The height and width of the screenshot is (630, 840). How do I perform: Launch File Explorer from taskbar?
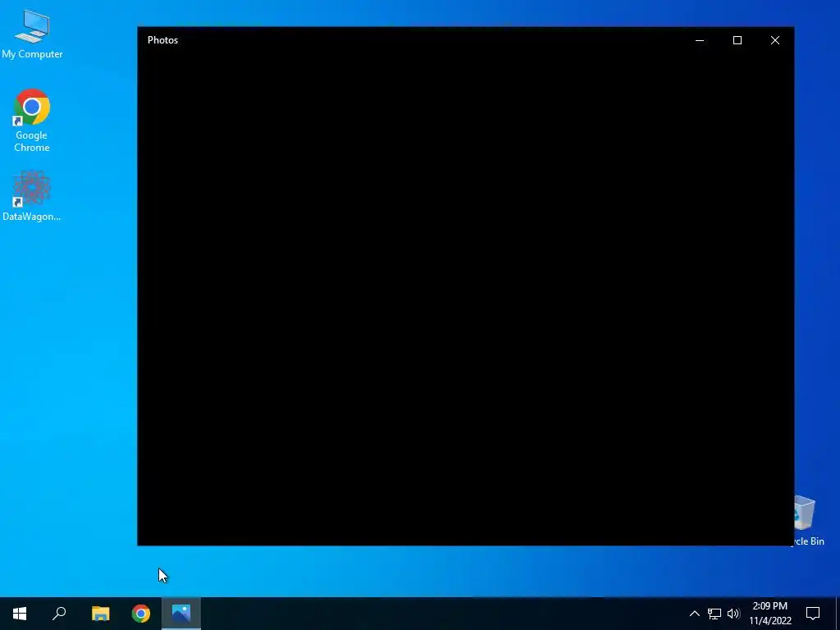(100, 614)
